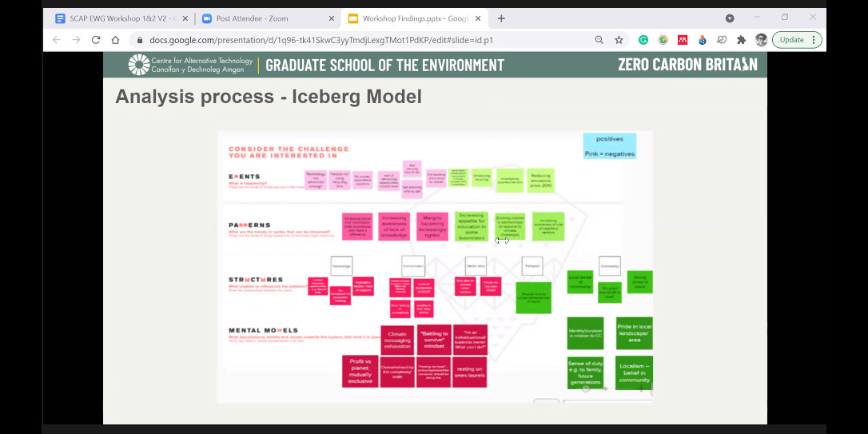Screen dimensions: 868x434
Task: Click 'I'm an individual/small business owner' note
Action: click(470, 340)
